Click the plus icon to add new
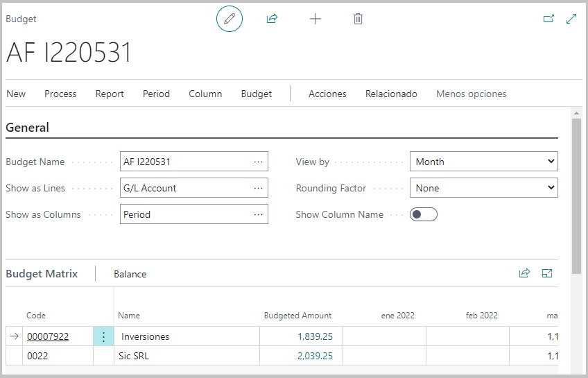588x378 pixels. click(315, 19)
